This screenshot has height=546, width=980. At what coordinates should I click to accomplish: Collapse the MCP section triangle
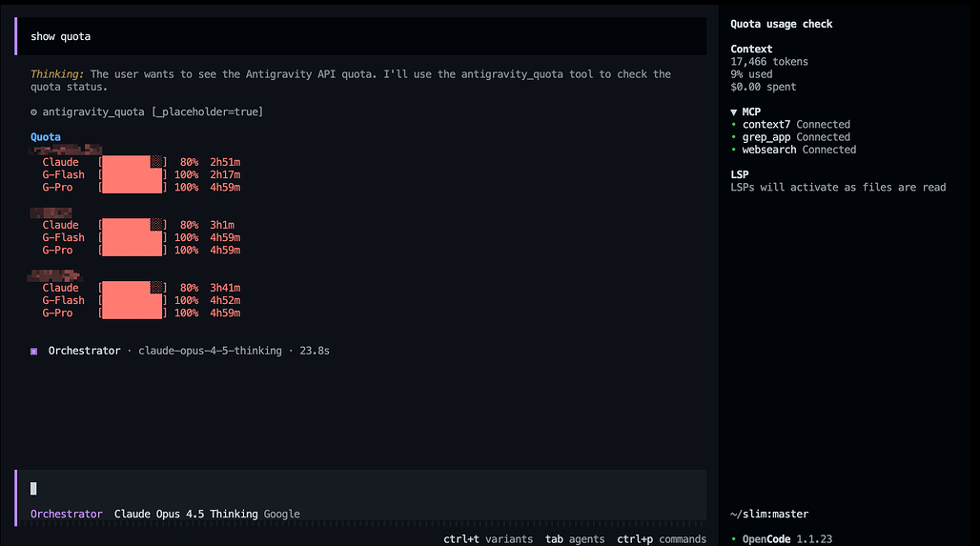(734, 112)
